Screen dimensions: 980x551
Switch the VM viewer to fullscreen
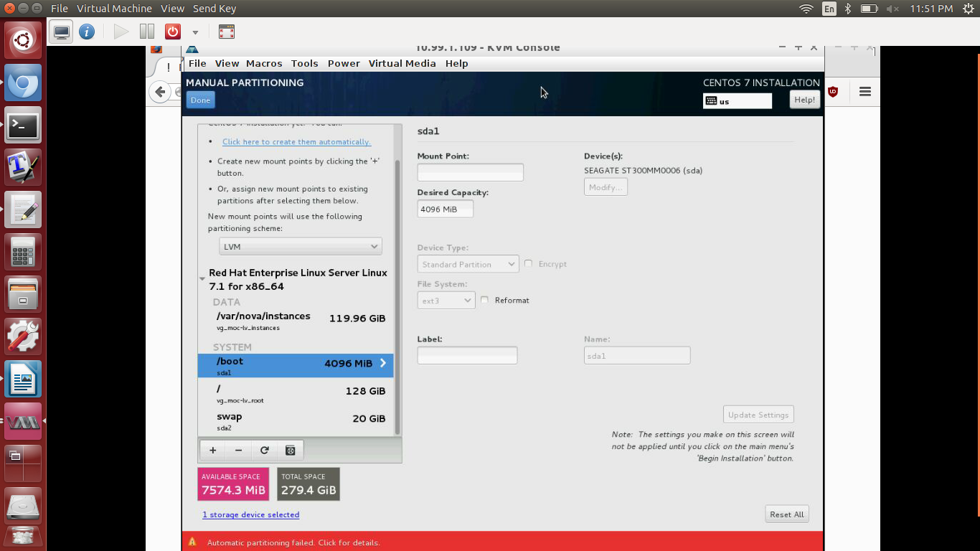click(227, 32)
